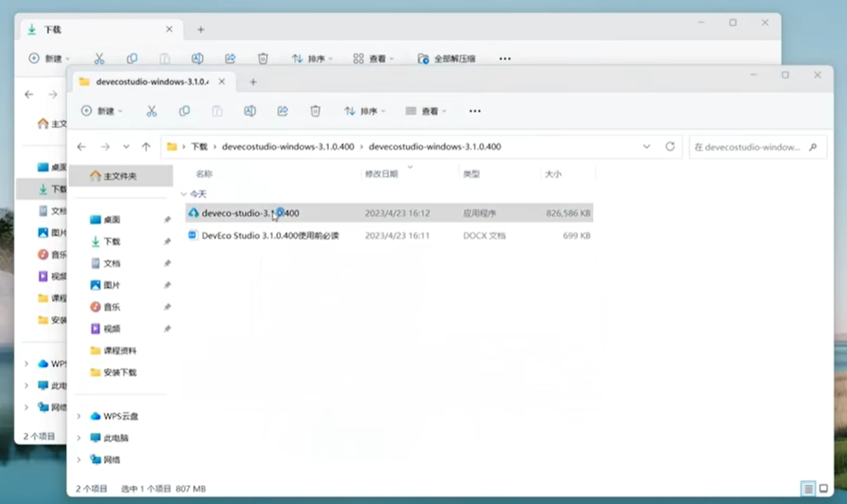Add a new tab in front window
This screenshot has width=847, height=504.
click(253, 82)
